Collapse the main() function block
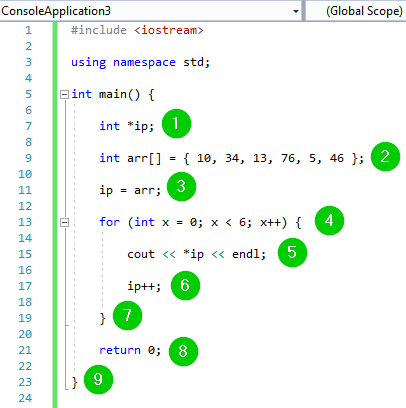406x408 pixels. (x=64, y=95)
